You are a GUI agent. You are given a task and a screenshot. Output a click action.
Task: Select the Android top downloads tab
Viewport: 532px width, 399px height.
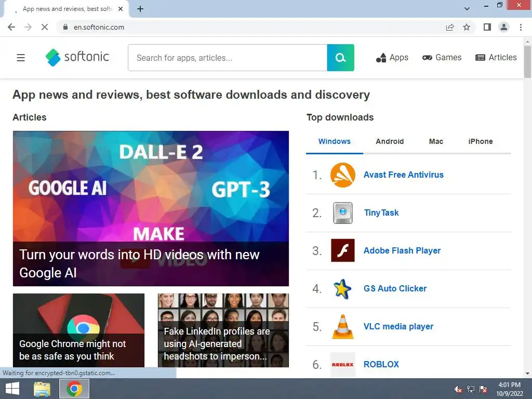pyautogui.click(x=390, y=141)
